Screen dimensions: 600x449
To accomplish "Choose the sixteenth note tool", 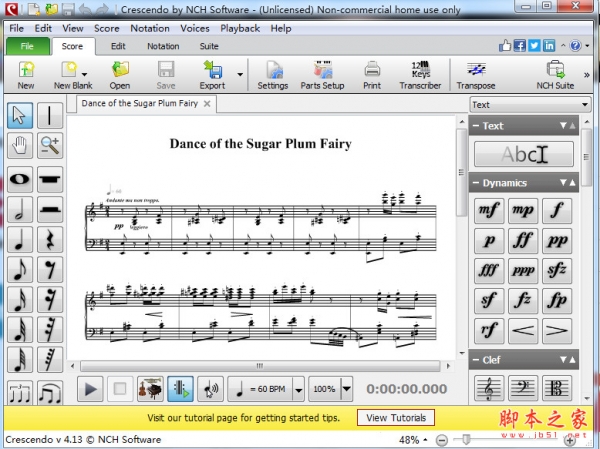I will point(20,299).
